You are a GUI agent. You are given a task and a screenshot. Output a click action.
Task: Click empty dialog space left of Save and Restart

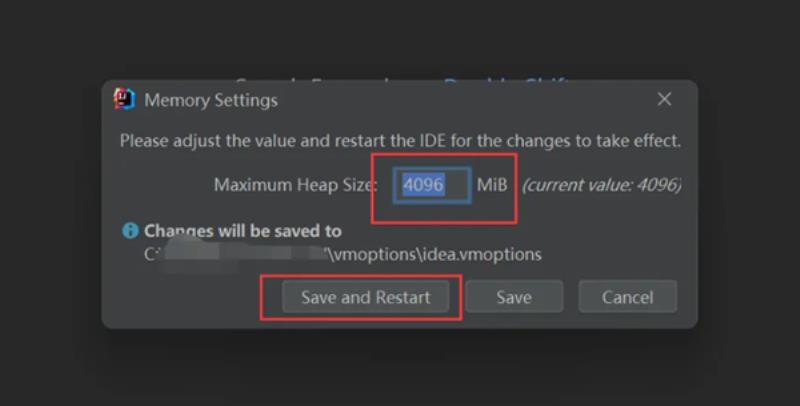tap(189, 297)
